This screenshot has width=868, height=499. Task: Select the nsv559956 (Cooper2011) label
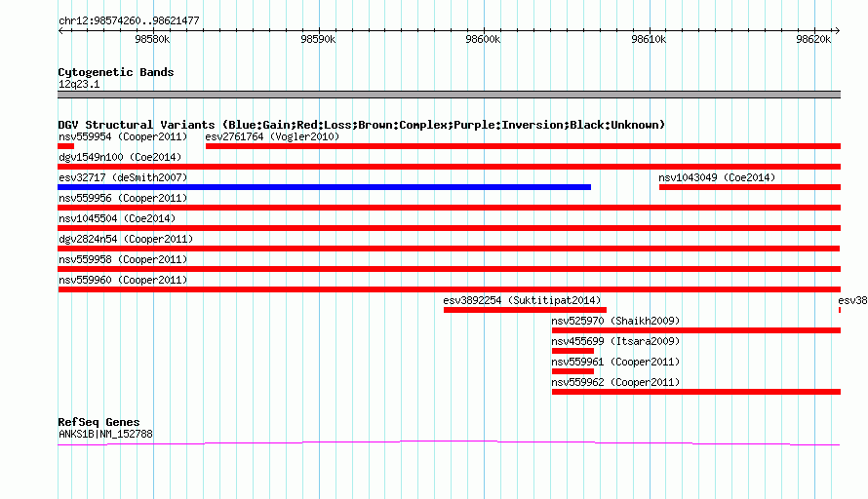(123, 198)
